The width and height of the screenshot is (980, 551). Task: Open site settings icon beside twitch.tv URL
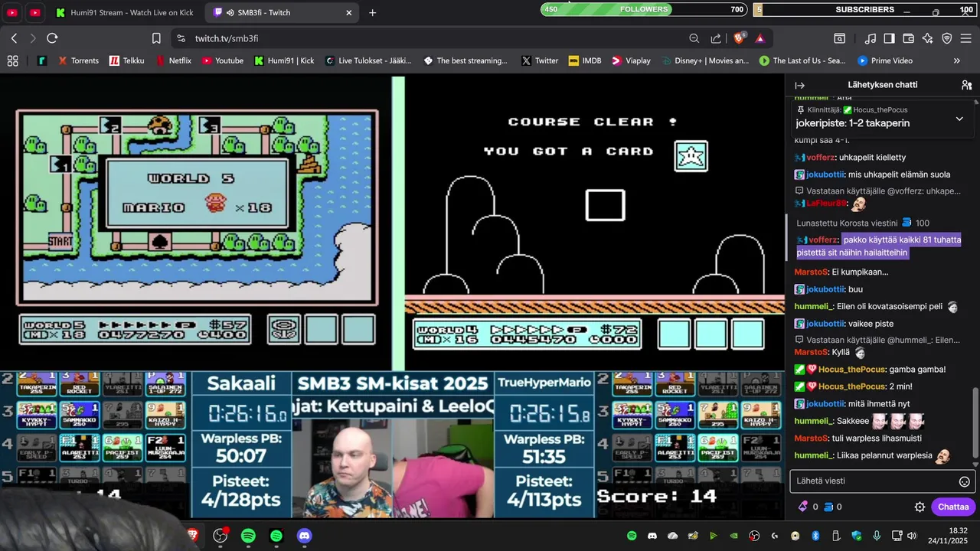tap(180, 38)
